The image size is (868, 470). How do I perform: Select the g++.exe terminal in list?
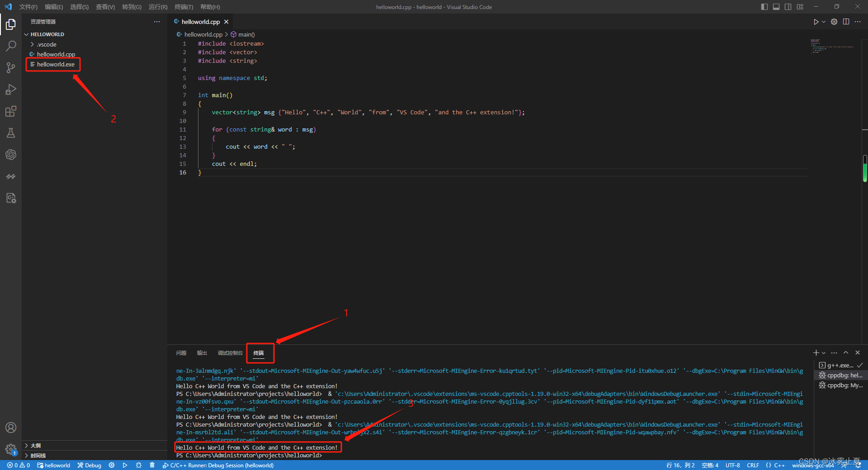pos(841,365)
